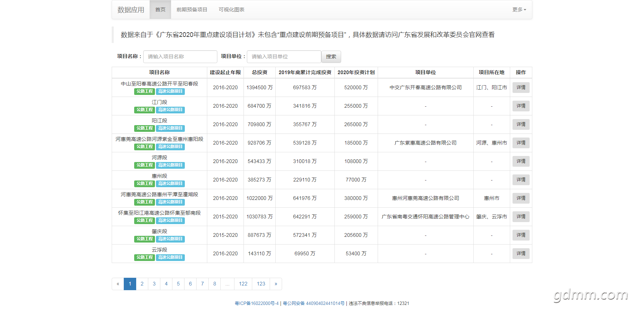This screenshot has height=316, width=644.
Task: Open 详情 for 江门段 row
Action: coord(521,106)
